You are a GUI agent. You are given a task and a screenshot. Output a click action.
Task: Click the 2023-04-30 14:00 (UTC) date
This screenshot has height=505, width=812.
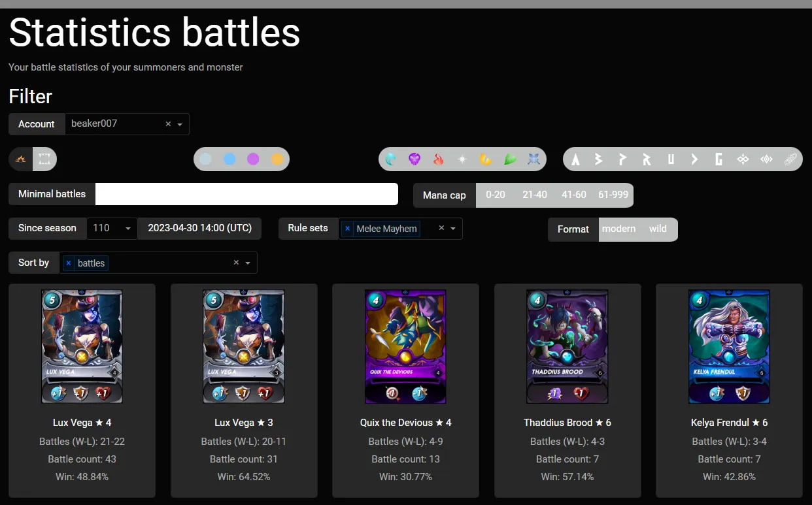[199, 229]
